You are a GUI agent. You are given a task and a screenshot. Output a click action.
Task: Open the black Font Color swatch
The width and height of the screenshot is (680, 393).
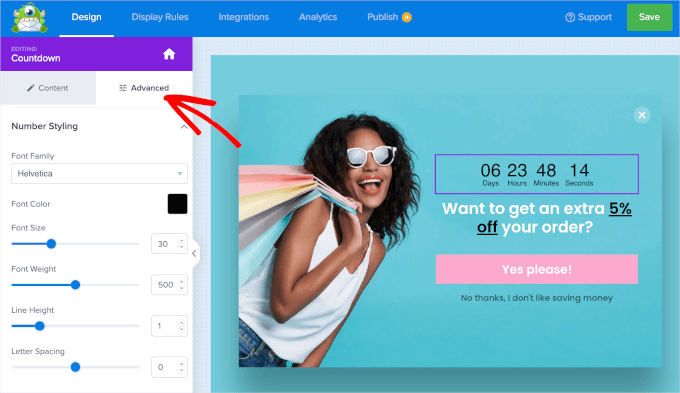(177, 204)
